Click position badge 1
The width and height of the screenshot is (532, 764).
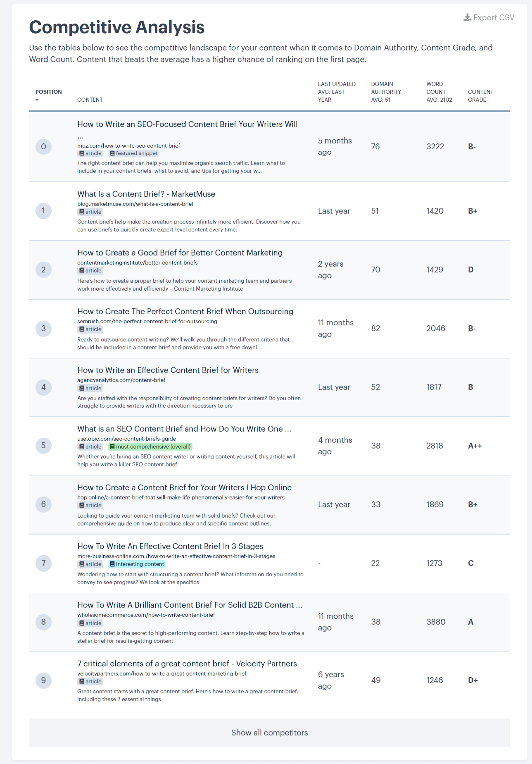[x=43, y=211]
